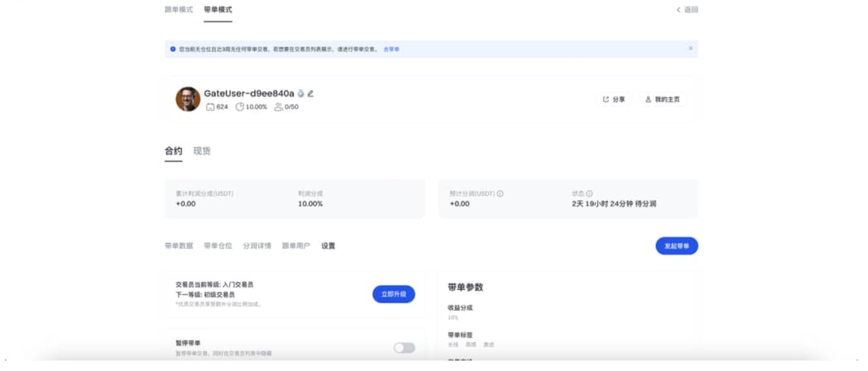The image size is (868, 371).
Task: Click the medal badge icon next to GateUser-d9ee840a
Action: 301,94
